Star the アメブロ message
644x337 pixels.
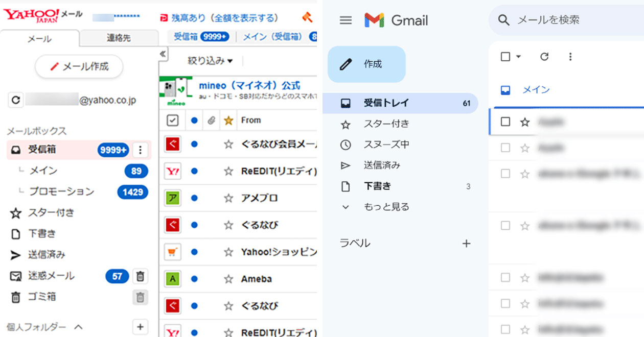228,198
